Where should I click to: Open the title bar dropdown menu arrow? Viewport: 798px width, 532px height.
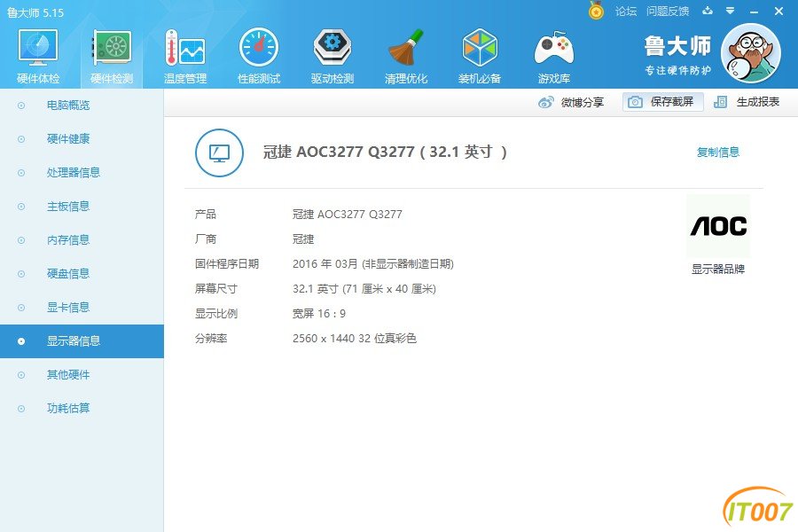(731, 11)
